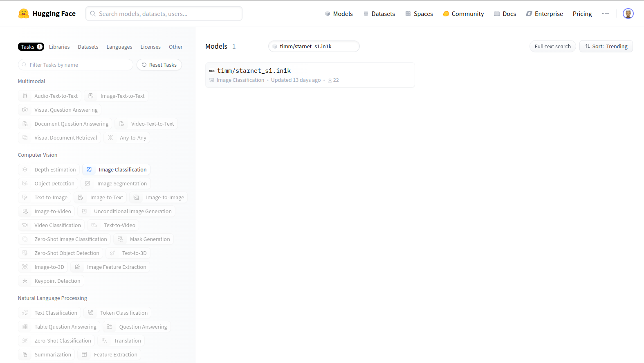
Task: Click the Text-to-Image icon
Action: pyautogui.click(x=25, y=197)
